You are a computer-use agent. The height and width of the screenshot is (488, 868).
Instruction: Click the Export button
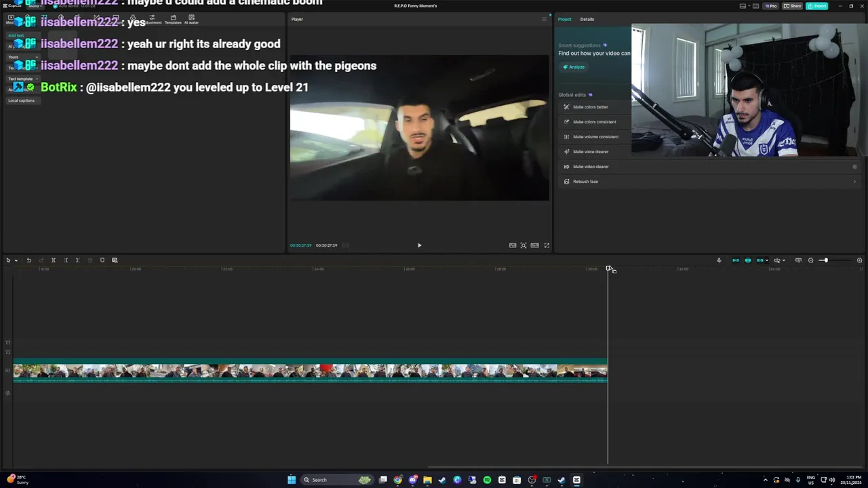click(x=816, y=6)
